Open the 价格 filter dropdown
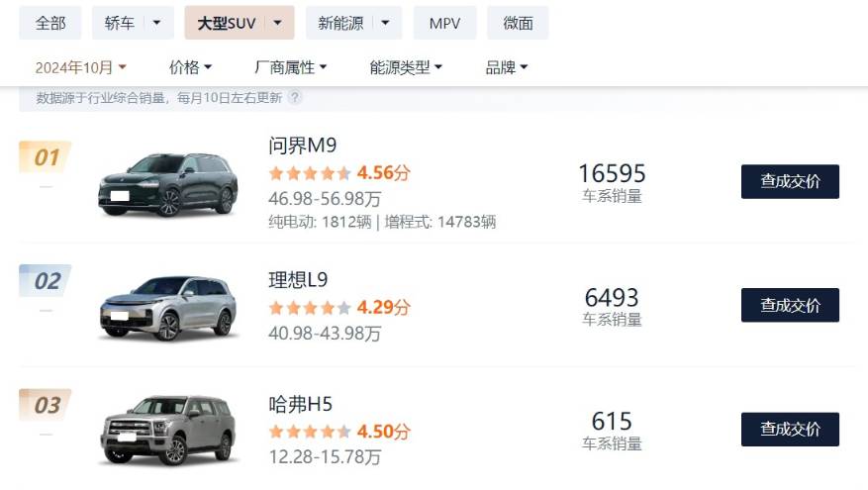868x490 pixels. [x=190, y=67]
